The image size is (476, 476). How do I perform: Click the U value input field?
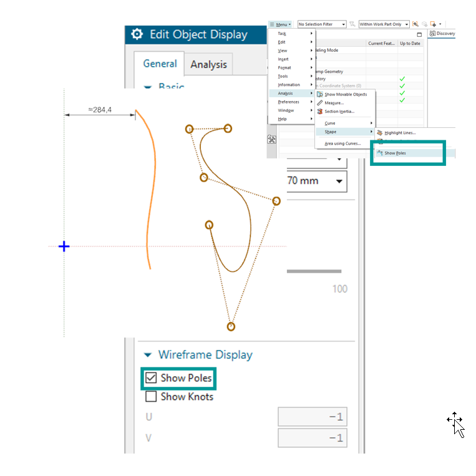pos(312,417)
